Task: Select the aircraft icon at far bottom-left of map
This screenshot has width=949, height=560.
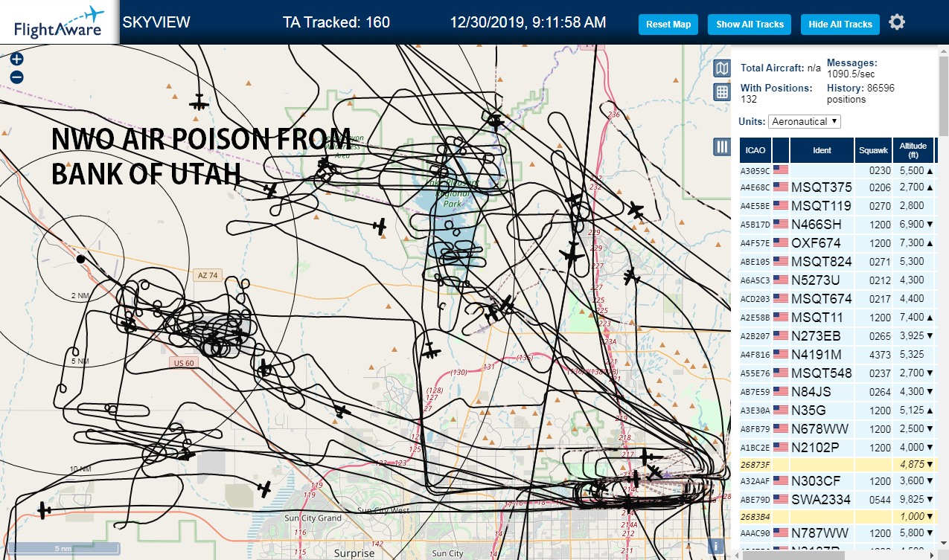Action: tap(44, 510)
